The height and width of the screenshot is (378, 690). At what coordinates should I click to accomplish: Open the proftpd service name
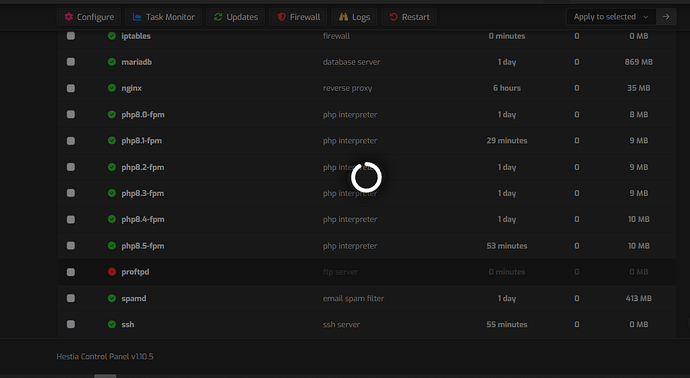135,272
